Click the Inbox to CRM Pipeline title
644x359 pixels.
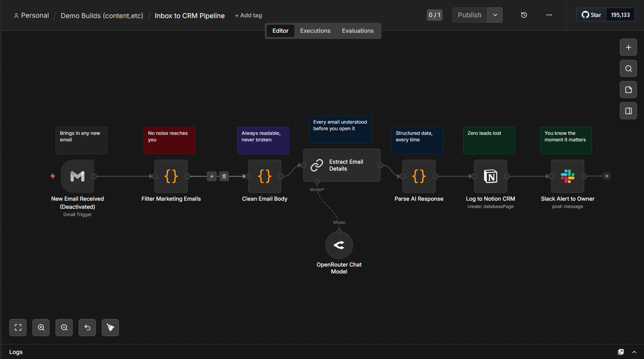pyautogui.click(x=190, y=16)
